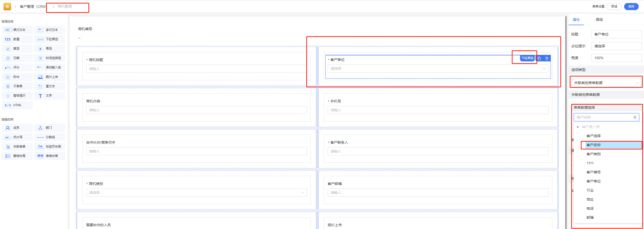
Task: Click the HTML code control
Action: pyautogui.click(x=17, y=105)
